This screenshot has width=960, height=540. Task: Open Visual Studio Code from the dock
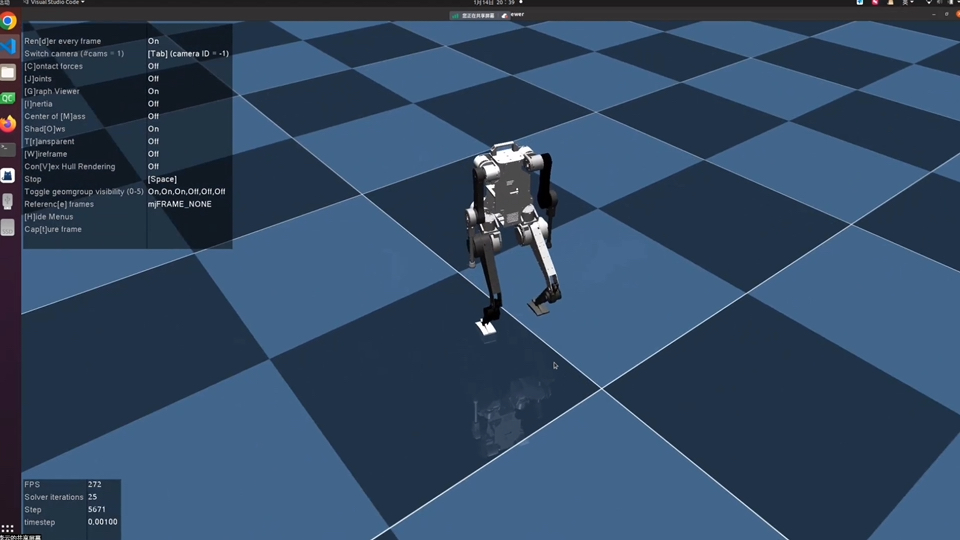[x=8, y=47]
